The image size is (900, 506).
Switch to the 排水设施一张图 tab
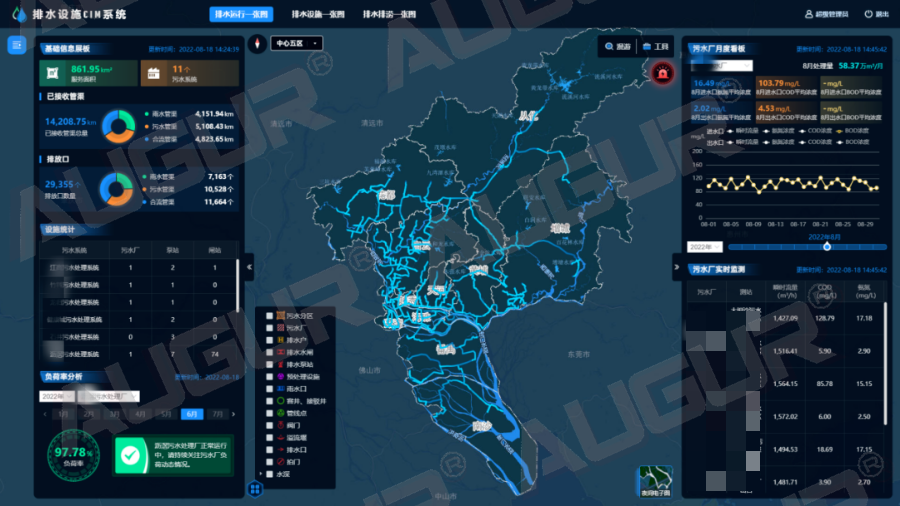coord(318,14)
